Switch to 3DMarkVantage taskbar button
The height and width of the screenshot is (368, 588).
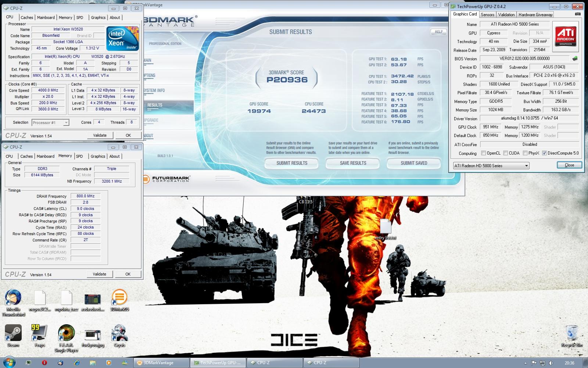click(x=161, y=363)
